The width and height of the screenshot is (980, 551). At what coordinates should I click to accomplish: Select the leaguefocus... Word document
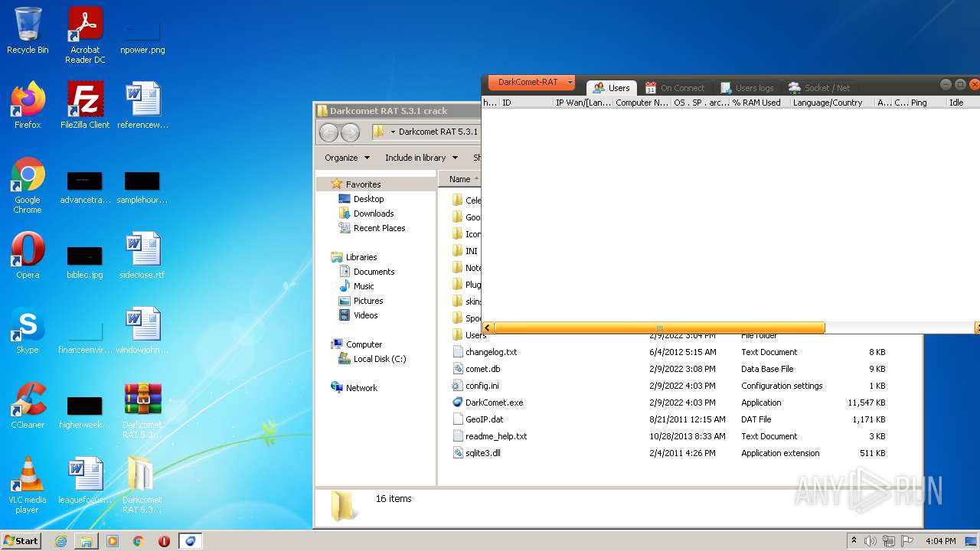coord(85,481)
